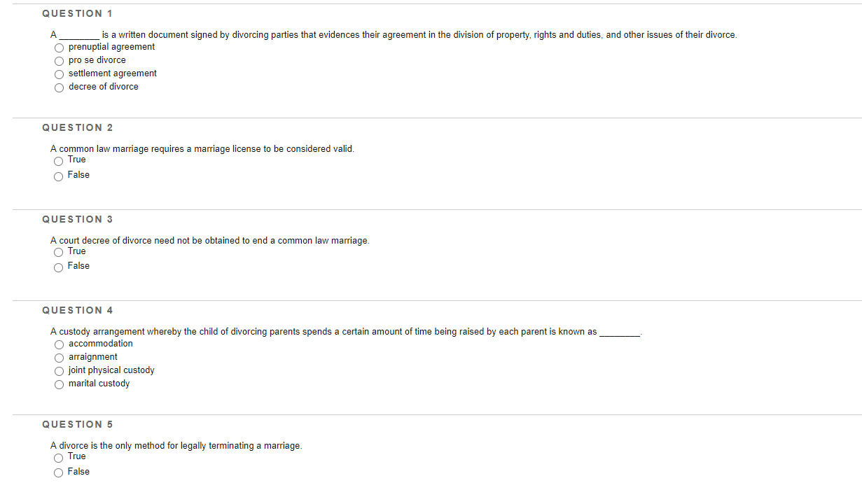Select the pro se divorce option
This screenshot has width=862, height=504.
[59, 61]
